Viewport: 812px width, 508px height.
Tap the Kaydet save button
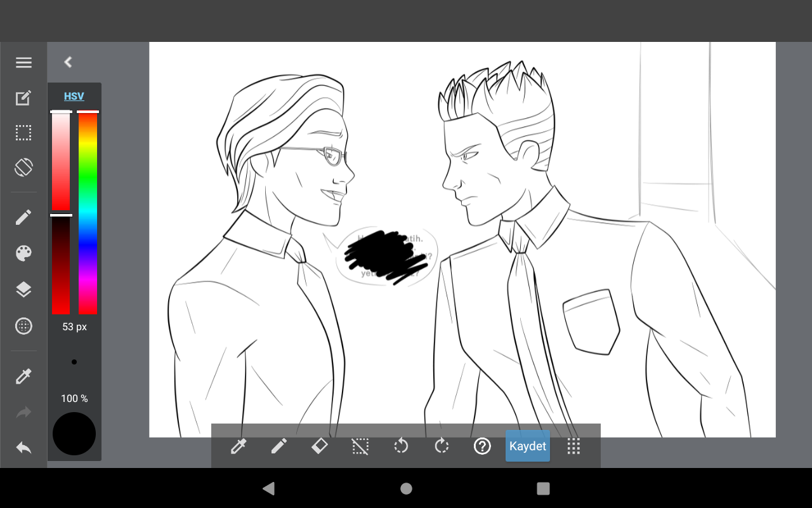pyautogui.click(x=528, y=446)
